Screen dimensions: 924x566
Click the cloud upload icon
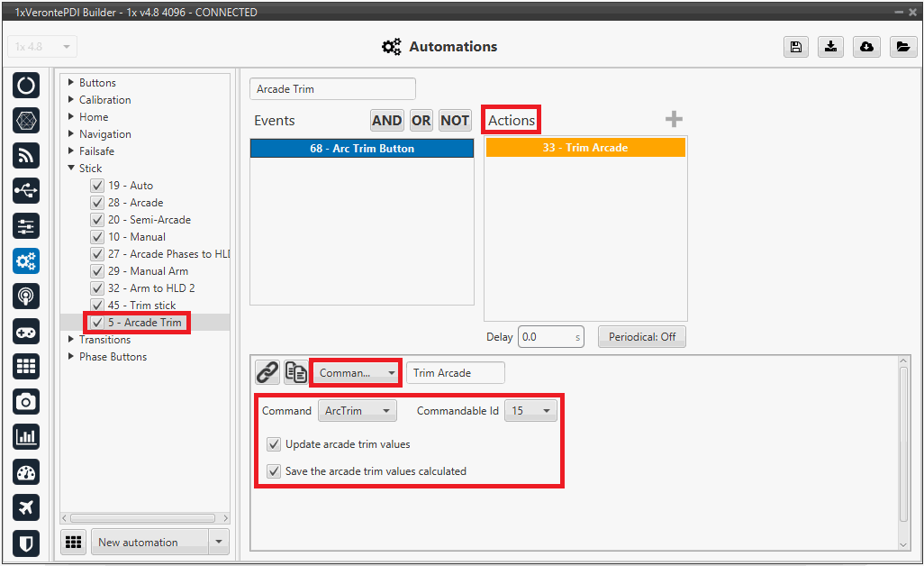click(866, 47)
